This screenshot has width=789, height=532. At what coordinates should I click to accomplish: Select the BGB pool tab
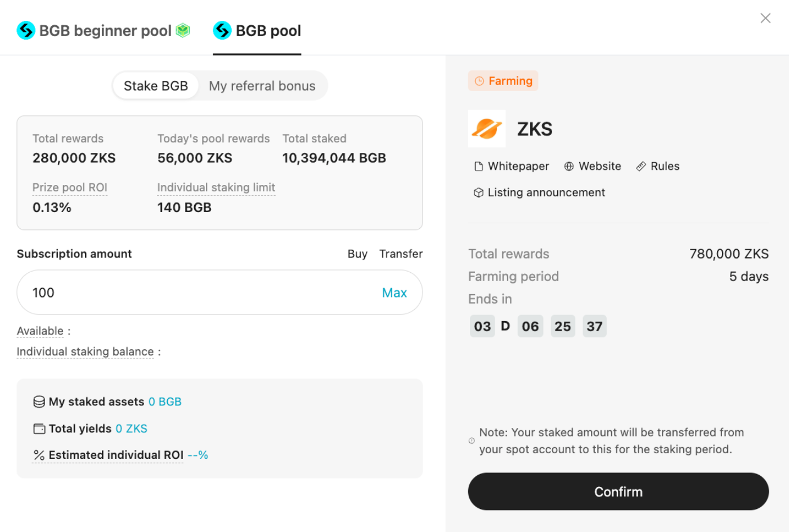pos(257,30)
